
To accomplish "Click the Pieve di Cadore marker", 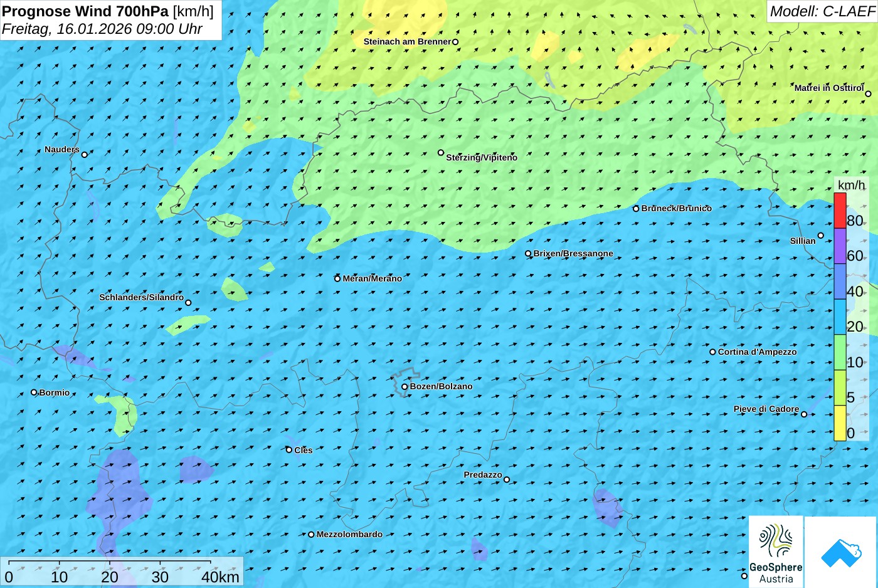I will 804,414.
